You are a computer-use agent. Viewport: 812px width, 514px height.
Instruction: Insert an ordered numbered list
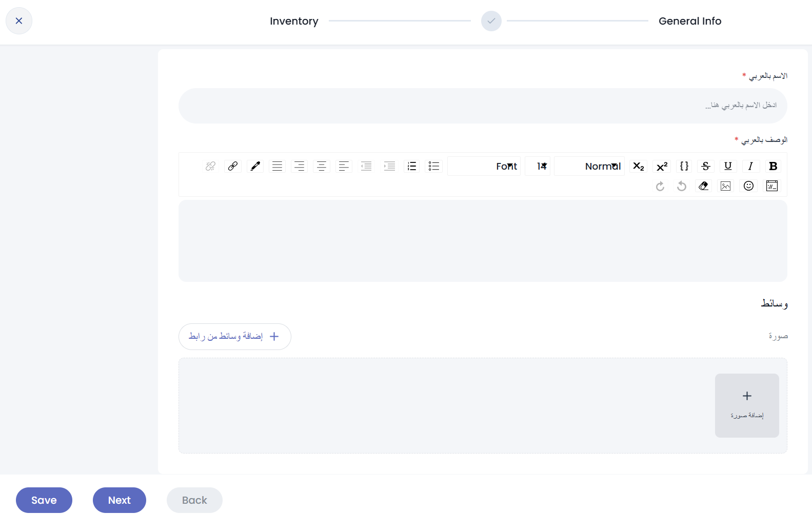tap(411, 166)
